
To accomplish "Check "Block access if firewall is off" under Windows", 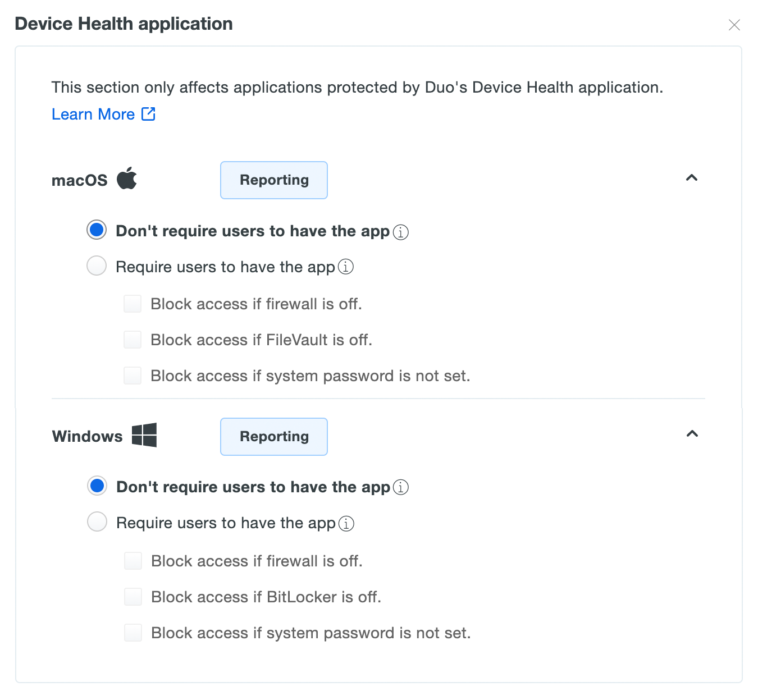I will tap(133, 560).
